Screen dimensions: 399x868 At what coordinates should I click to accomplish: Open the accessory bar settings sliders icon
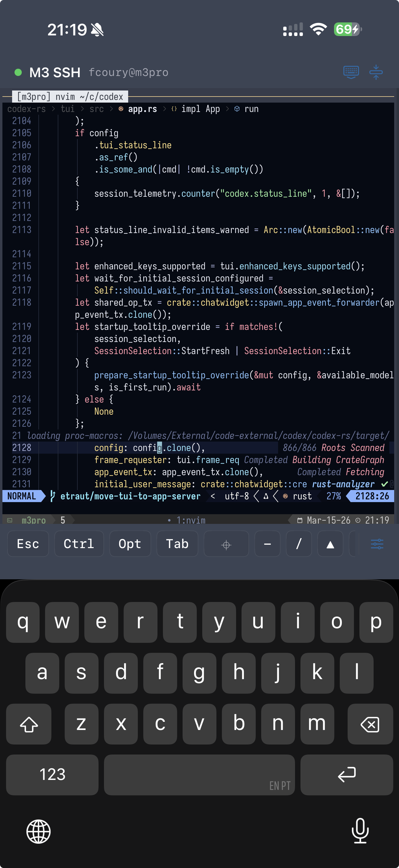[x=377, y=544]
